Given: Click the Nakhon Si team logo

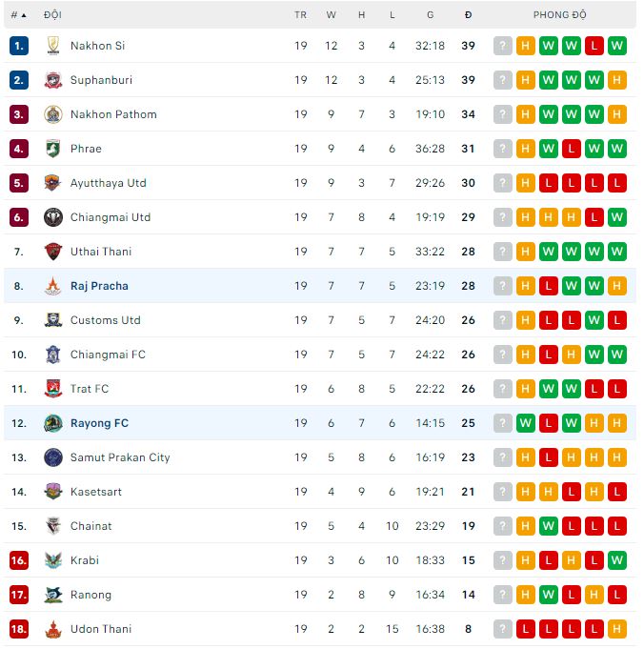Looking at the screenshot, I should [x=53, y=46].
